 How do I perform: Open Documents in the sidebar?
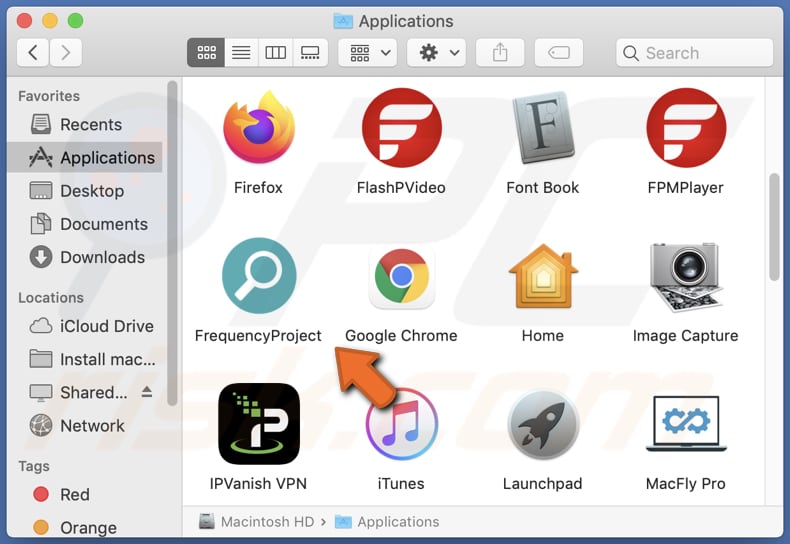(85, 224)
